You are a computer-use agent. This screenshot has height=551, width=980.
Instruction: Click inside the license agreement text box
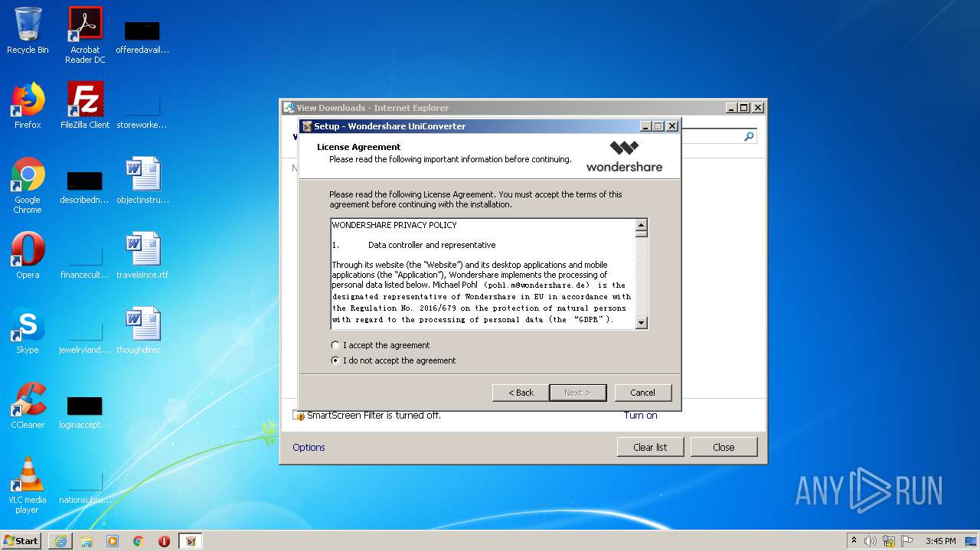click(x=483, y=274)
